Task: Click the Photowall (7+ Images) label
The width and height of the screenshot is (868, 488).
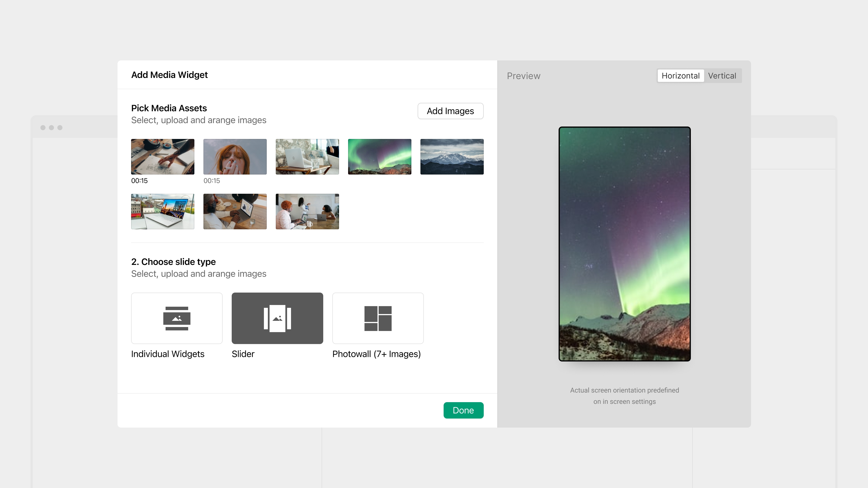Action: 376,354
